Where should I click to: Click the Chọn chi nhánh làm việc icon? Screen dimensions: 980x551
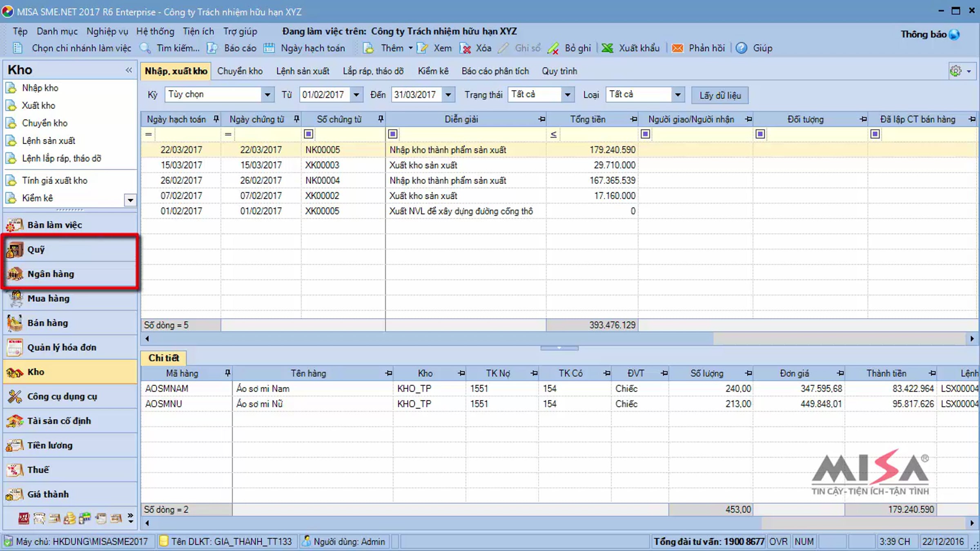pyautogui.click(x=18, y=48)
